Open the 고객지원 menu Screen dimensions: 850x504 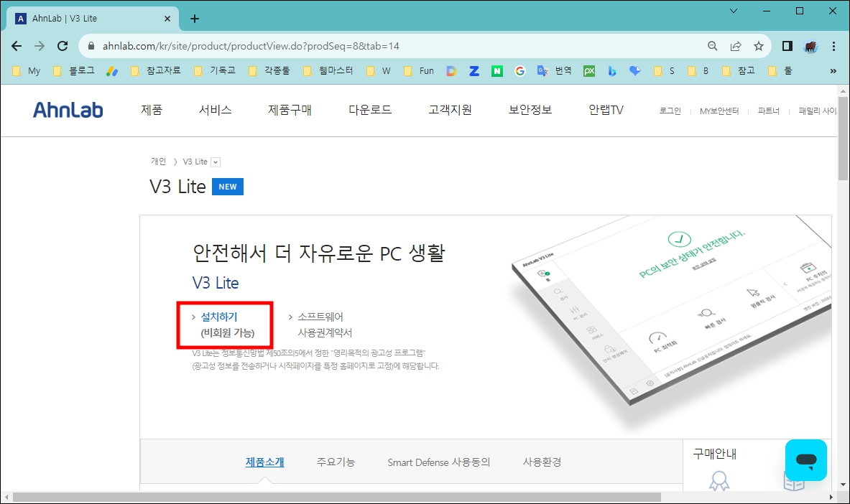450,110
